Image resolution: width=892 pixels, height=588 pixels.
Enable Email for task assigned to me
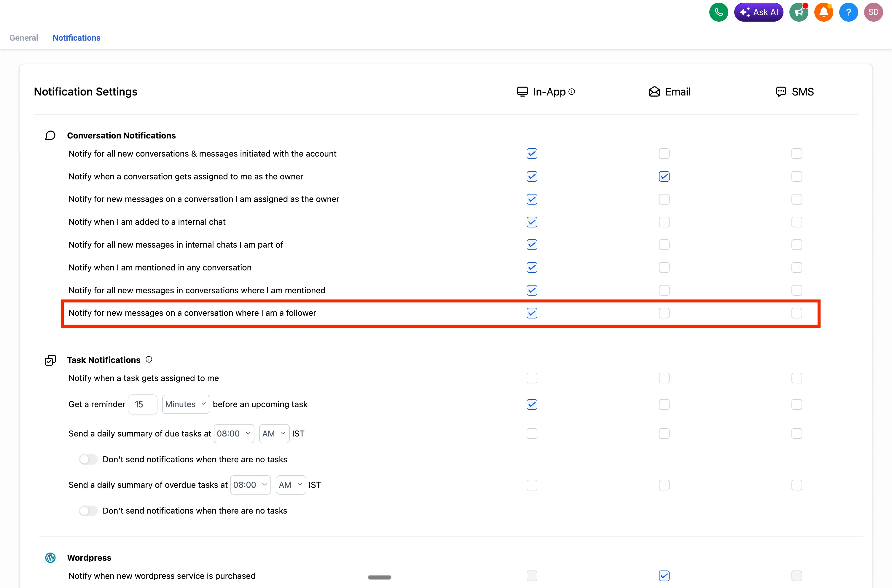pos(664,378)
